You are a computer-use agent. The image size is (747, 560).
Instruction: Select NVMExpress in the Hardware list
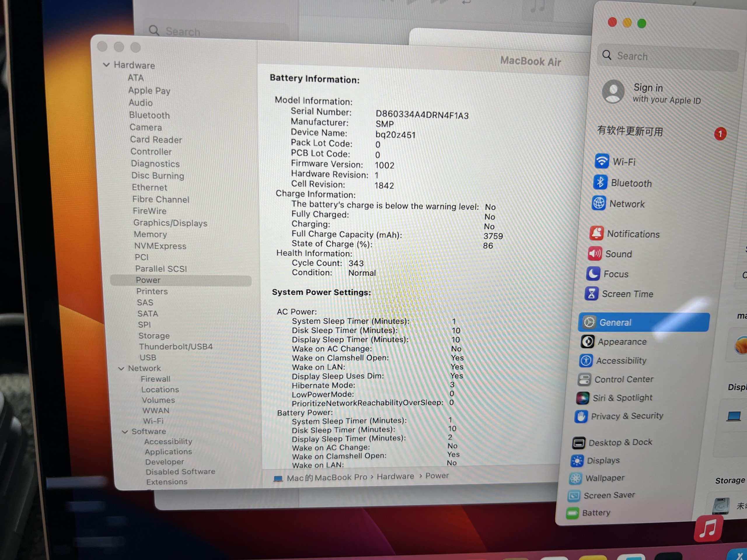[x=160, y=246]
